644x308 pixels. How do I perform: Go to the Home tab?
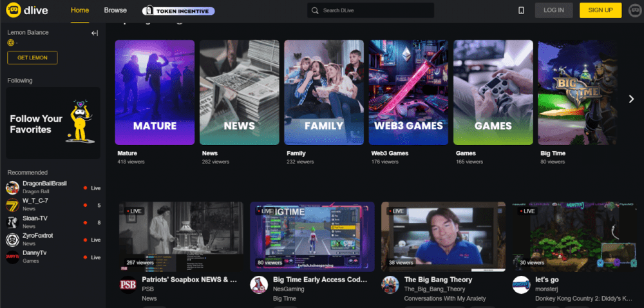(80, 10)
